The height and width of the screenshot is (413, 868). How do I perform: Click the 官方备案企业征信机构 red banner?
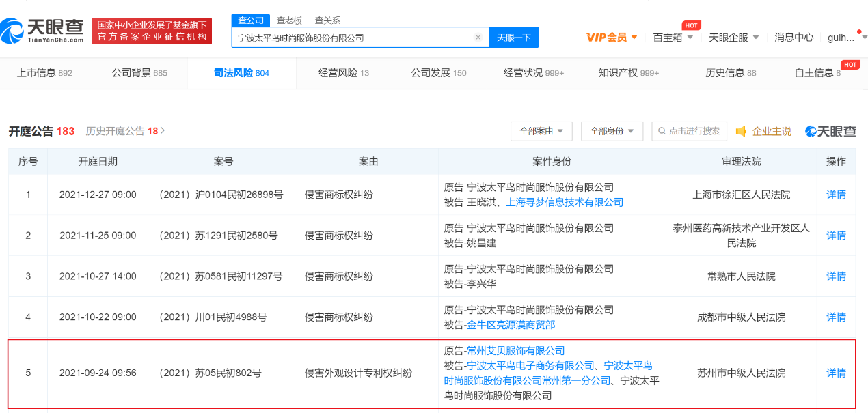click(152, 31)
